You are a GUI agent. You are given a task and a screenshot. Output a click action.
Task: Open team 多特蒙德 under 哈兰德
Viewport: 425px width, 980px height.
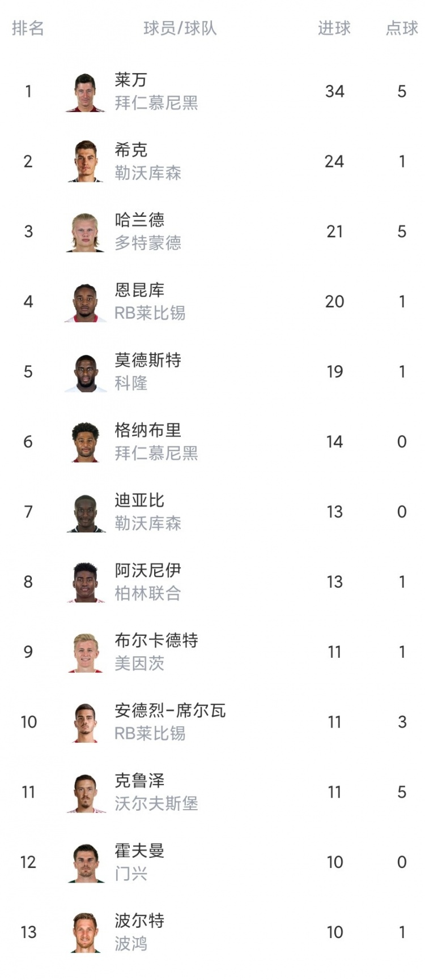(x=147, y=243)
